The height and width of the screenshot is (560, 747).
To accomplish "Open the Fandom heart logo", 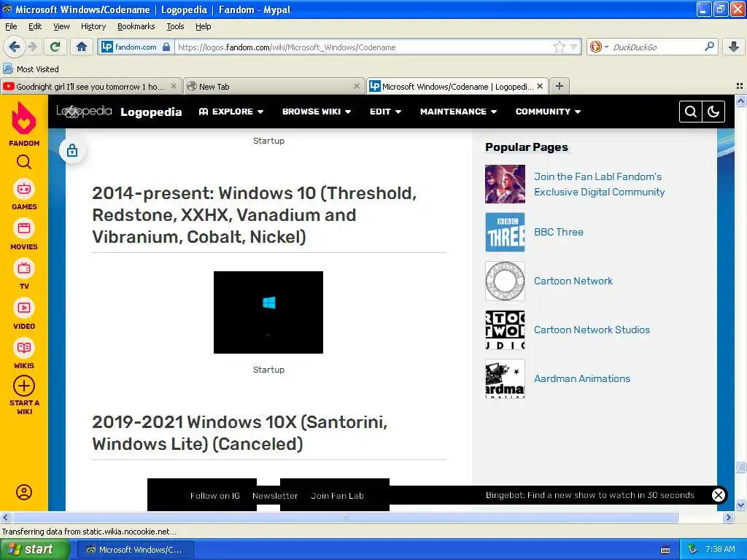I will (24, 118).
